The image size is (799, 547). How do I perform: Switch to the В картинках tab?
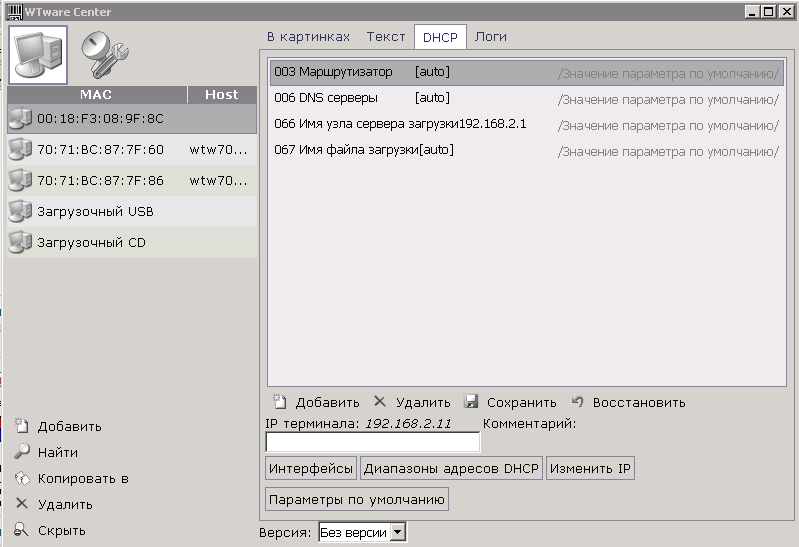[308, 37]
